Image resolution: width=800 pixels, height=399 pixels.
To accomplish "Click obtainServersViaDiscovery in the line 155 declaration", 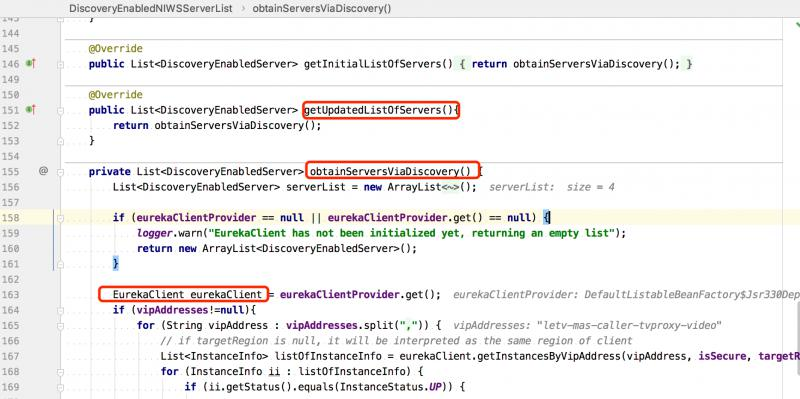I will [x=384, y=171].
